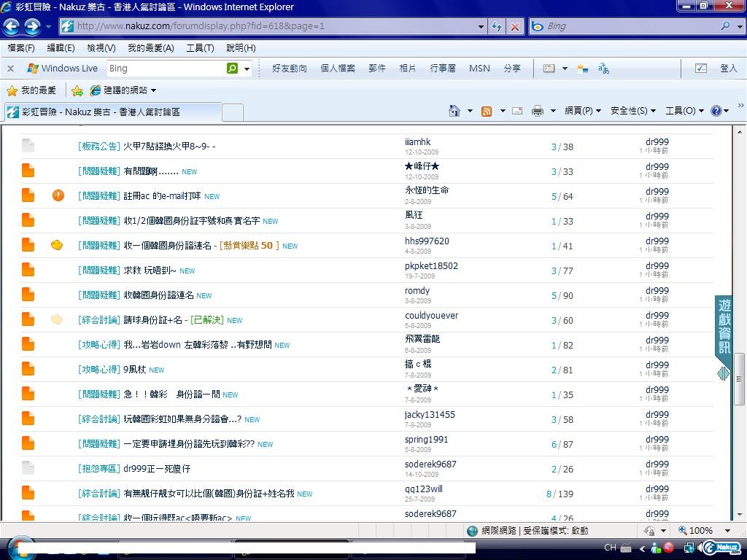This screenshot has width=747, height=560.
Task: Click the Print icon in command bar
Action: 538,111
